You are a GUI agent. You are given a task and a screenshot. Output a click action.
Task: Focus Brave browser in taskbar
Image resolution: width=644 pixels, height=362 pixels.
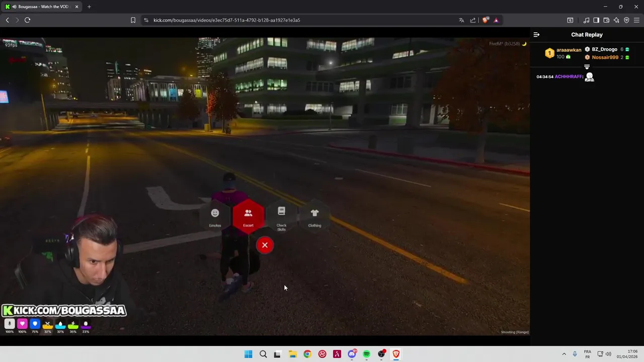tap(396, 354)
